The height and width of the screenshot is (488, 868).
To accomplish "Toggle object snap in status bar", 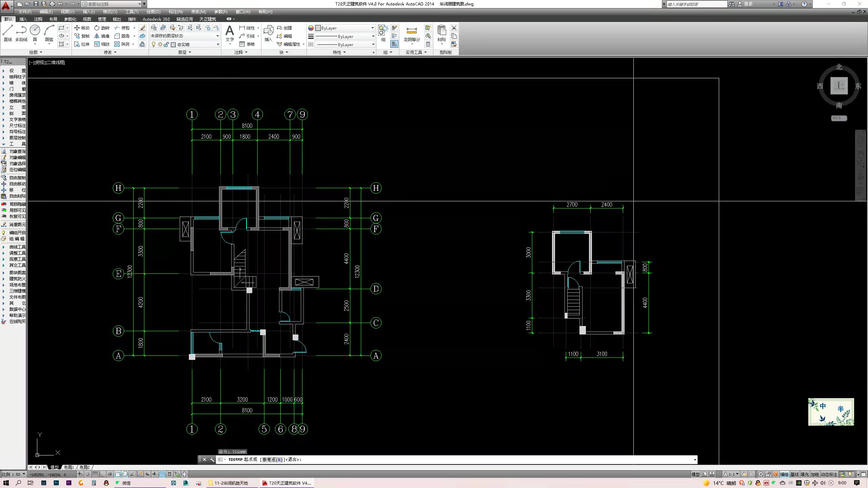I will click(x=117, y=474).
